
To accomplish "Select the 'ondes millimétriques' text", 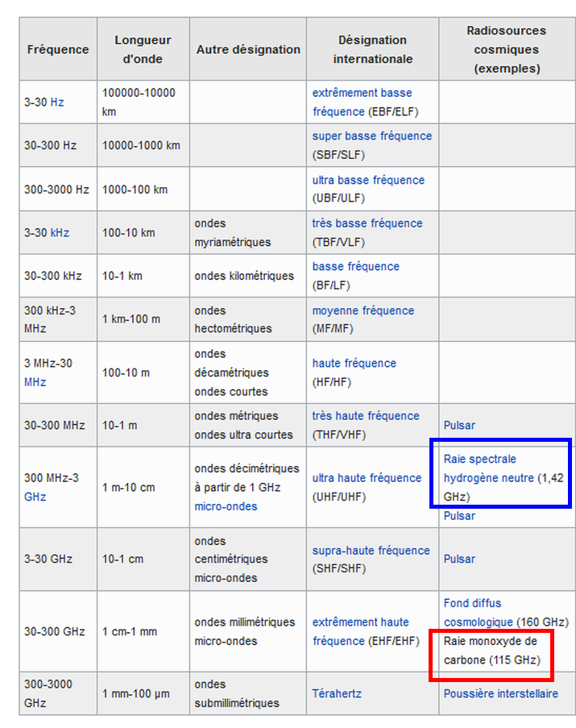I will (244, 622).
